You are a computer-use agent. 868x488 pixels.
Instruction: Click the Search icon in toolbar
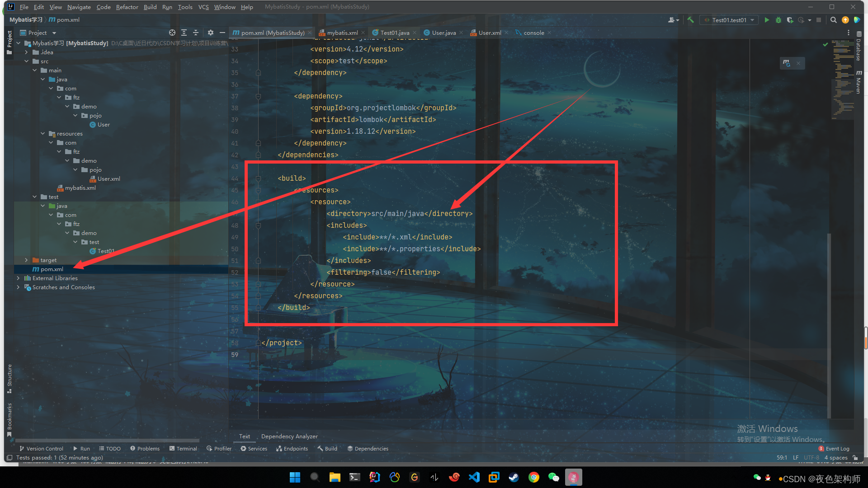(x=834, y=20)
